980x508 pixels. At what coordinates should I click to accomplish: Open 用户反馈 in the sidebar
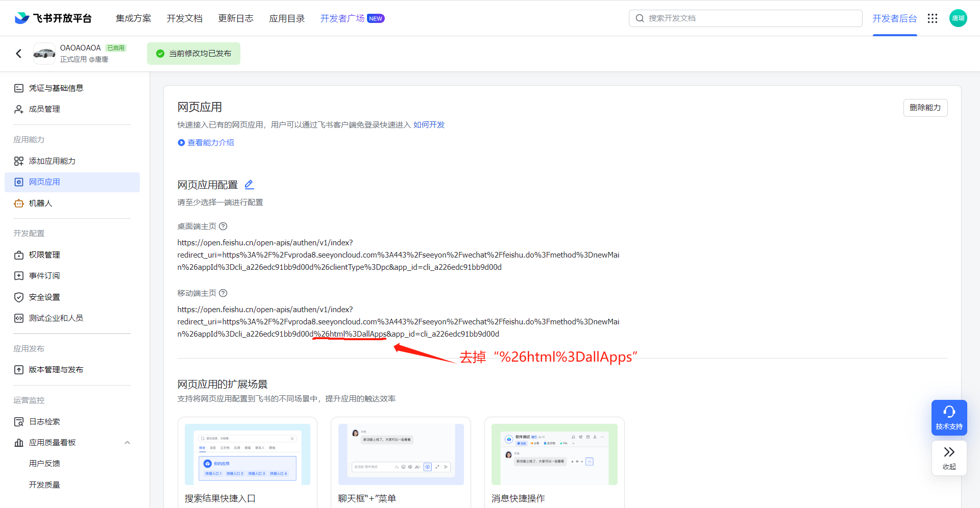pyautogui.click(x=44, y=464)
